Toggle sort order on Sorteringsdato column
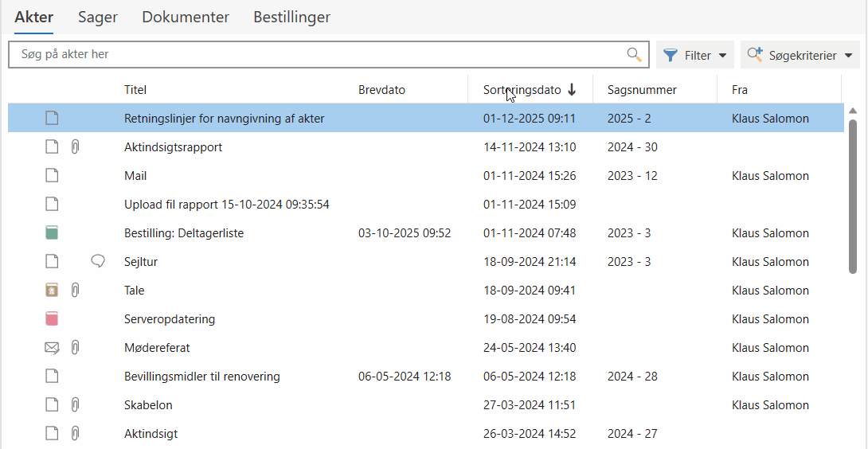 click(x=529, y=90)
